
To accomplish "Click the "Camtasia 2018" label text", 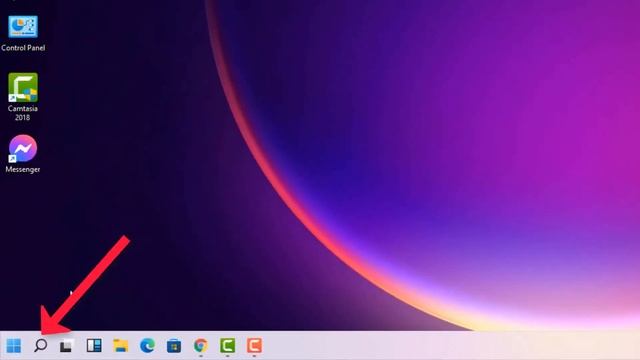I will tap(23, 113).
